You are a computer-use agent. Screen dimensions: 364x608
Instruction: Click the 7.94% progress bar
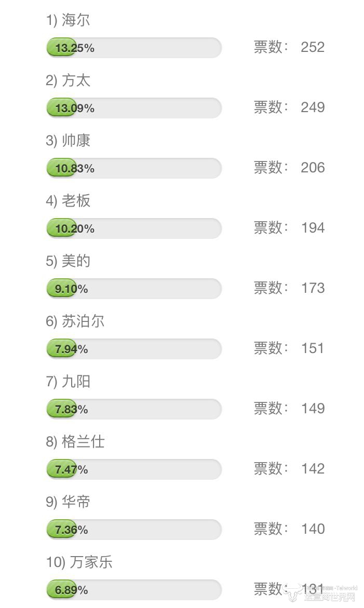134,349
